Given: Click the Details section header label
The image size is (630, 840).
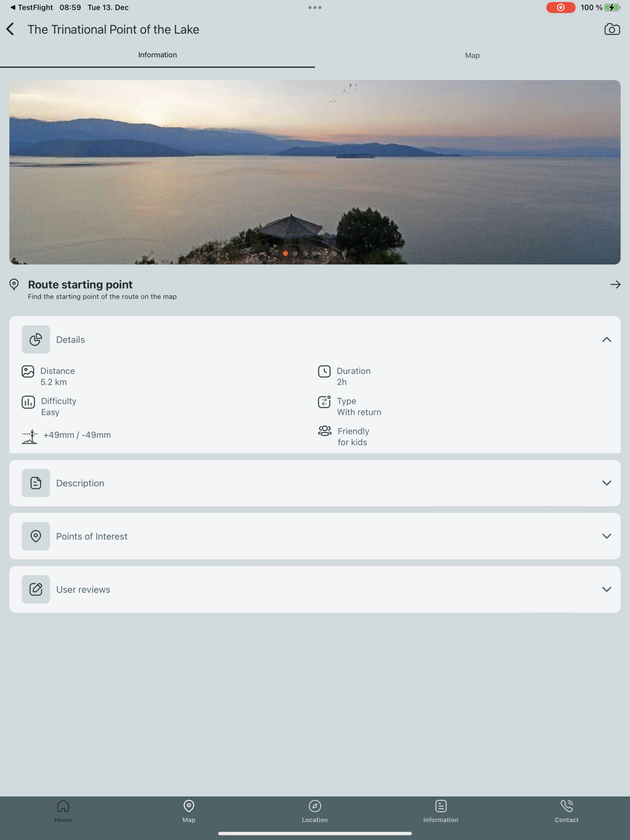Looking at the screenshot, I should coord(71,339).
